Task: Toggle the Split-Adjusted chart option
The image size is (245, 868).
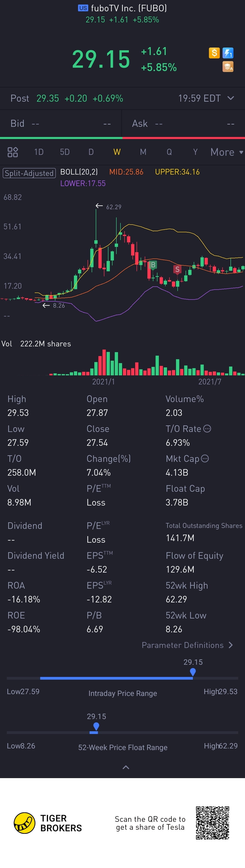Action: coord(29,173)
